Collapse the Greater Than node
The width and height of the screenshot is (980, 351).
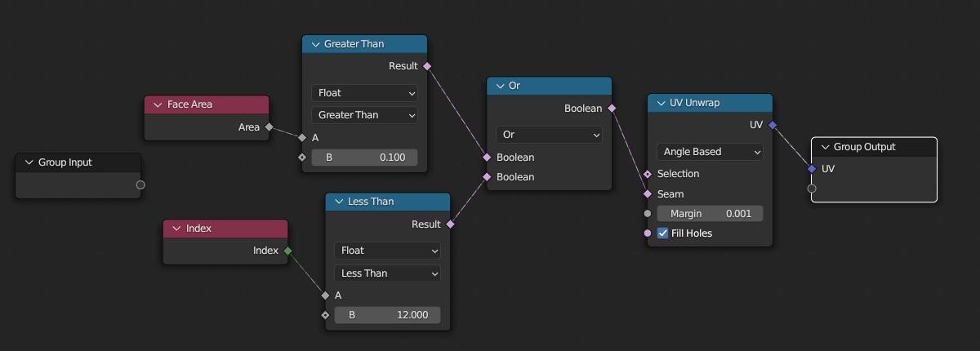315,44
